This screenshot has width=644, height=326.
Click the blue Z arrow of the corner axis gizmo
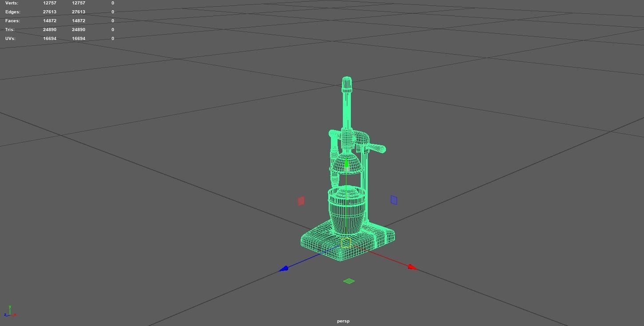(5, 314)
